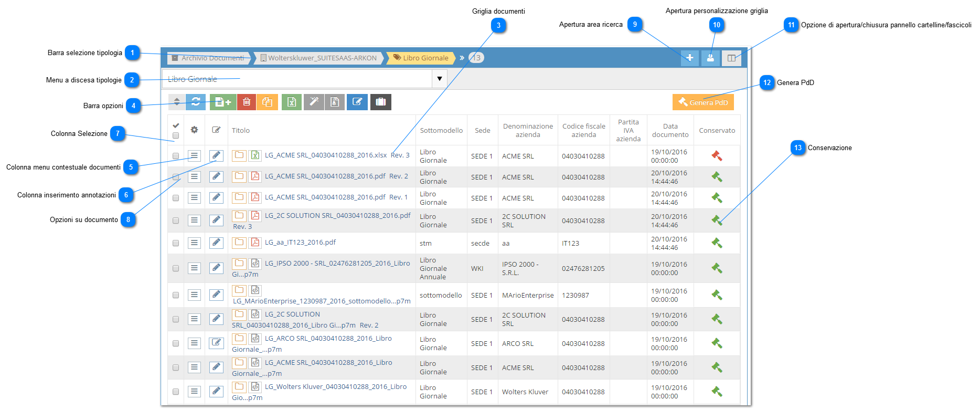Click Data documento column header
Screen dimensions: 980x410
[x=670, y=130]
